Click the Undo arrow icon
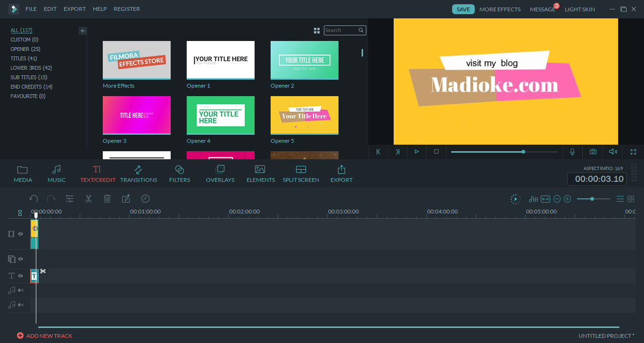The height and width of the screenshot is (343, 644). 33,199
